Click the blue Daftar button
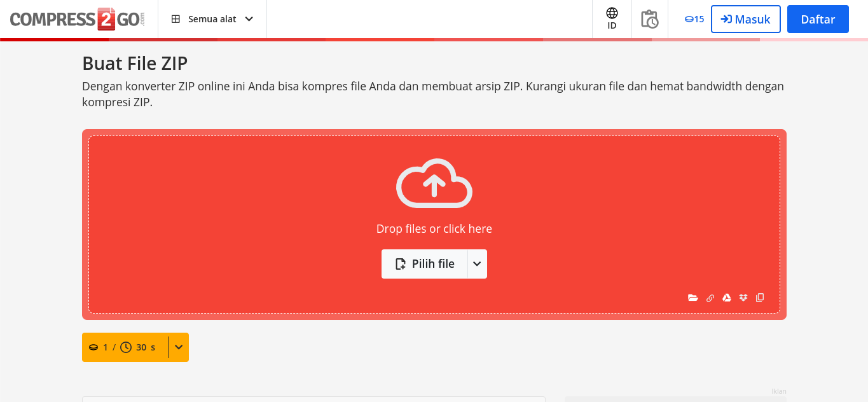868x402 pixels. [x=818, y=19]
